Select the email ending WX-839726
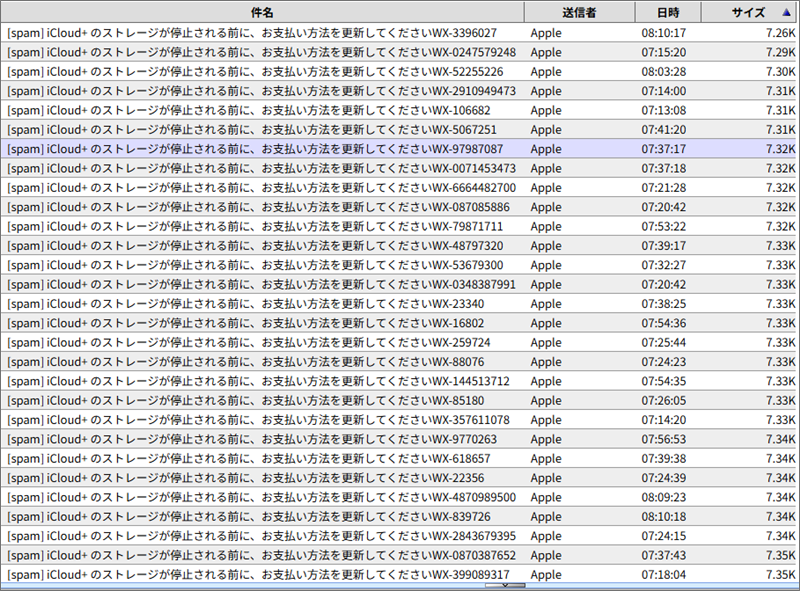The height and width of the screenshot is (591, 800). point(400,516)
